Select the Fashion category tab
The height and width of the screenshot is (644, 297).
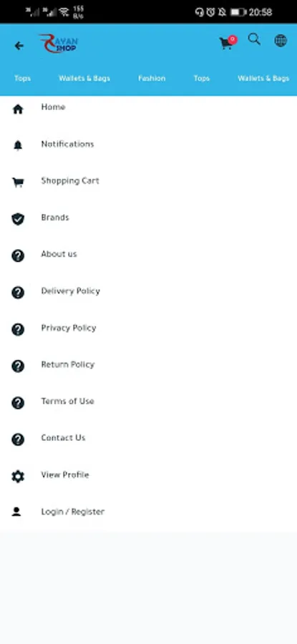(152, 78)
